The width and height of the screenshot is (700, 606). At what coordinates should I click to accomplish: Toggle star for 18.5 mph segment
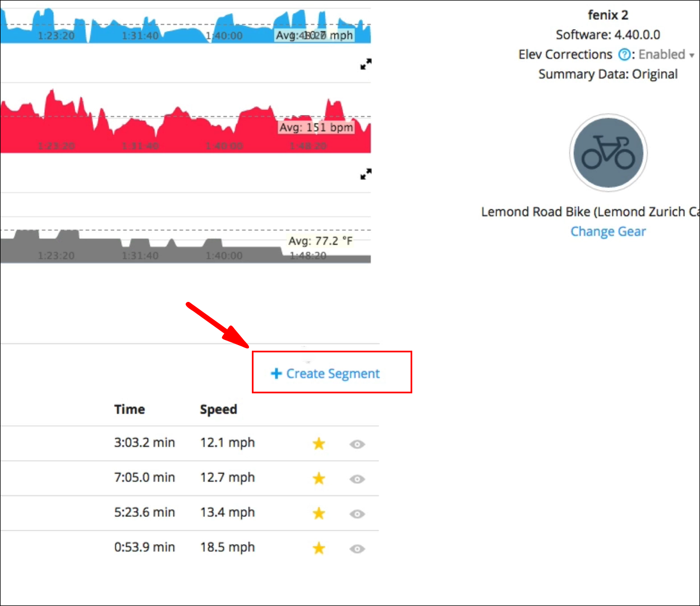click(319, 548)
